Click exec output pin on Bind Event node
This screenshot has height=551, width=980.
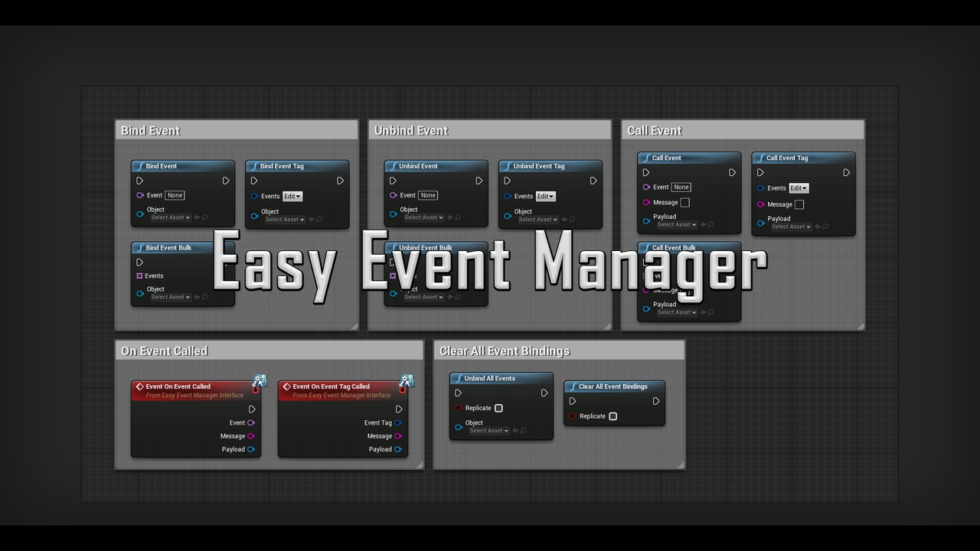point(226,181)
